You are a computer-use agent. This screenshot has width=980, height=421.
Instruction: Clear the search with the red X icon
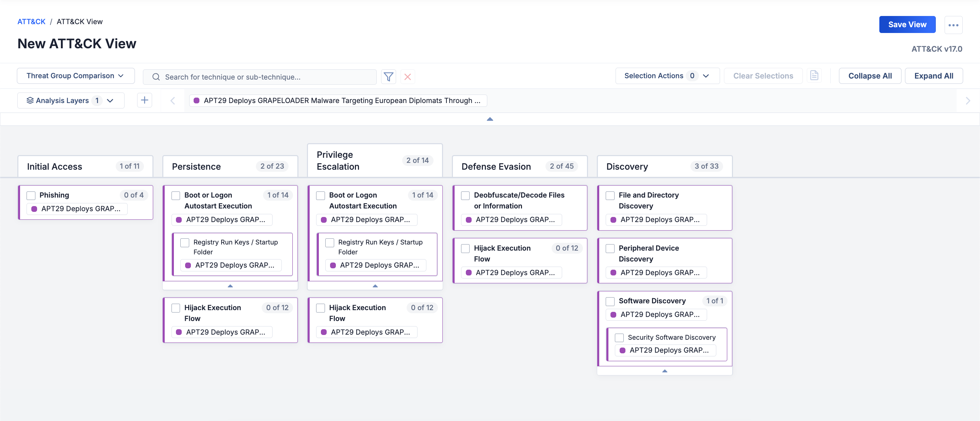(x=407, y=77)
